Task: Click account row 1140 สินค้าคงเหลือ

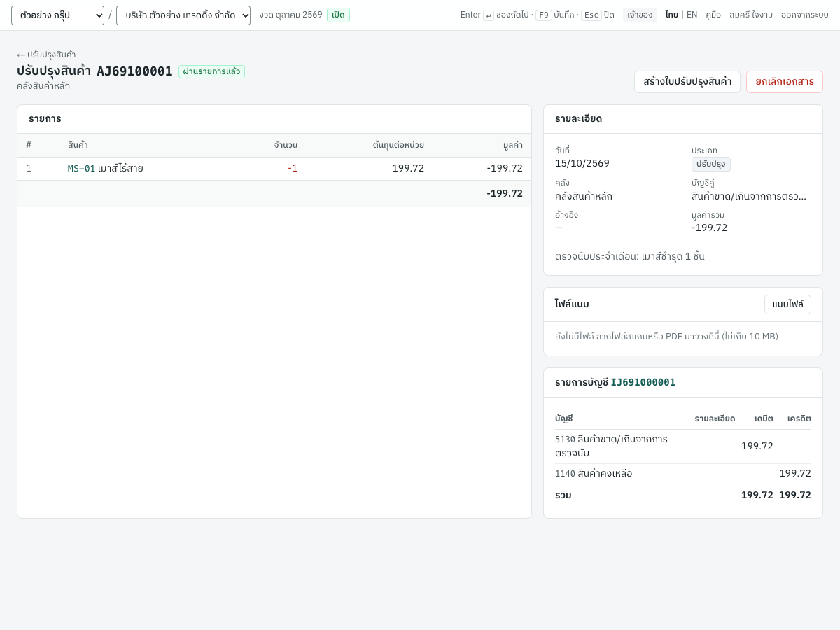Action: (x=683, y=474)
